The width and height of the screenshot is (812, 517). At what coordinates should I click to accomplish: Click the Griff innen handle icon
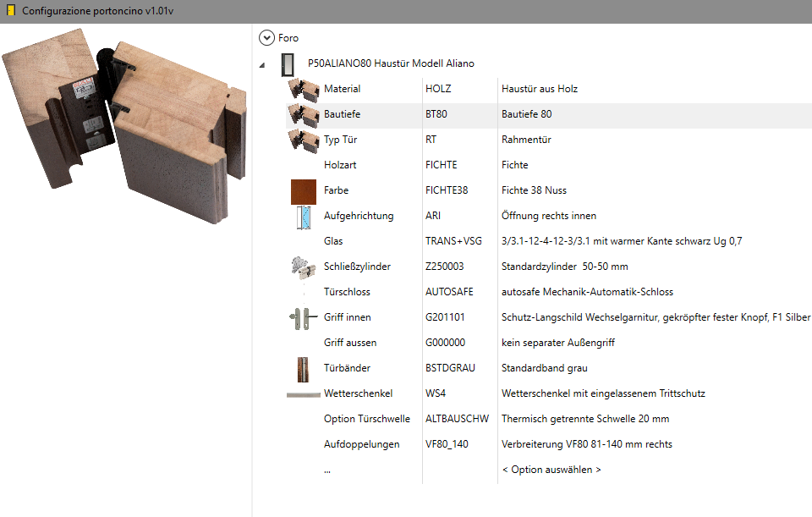pos(303,317)
